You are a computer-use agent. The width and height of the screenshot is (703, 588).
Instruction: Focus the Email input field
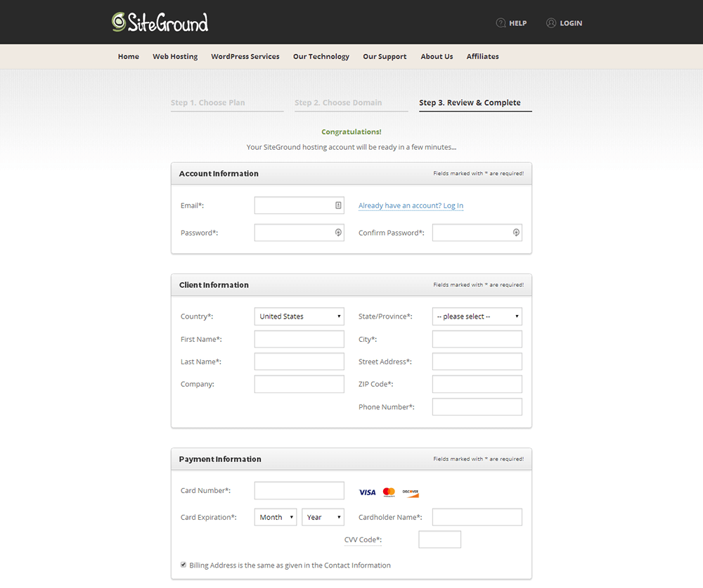tap(299, 205)
